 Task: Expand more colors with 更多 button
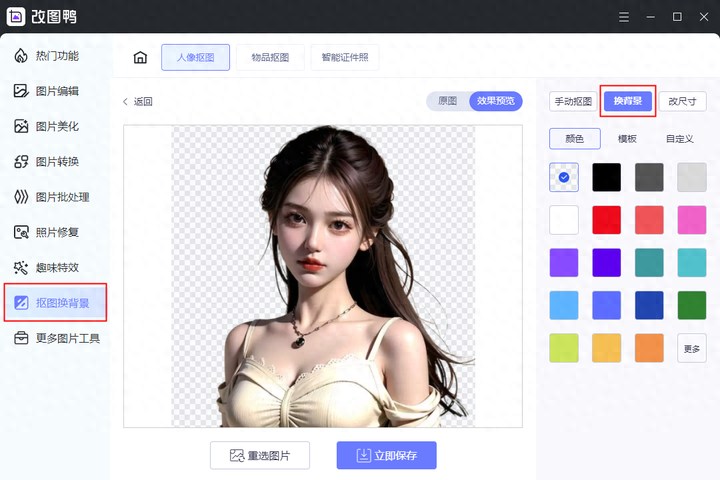click(691, 348)
